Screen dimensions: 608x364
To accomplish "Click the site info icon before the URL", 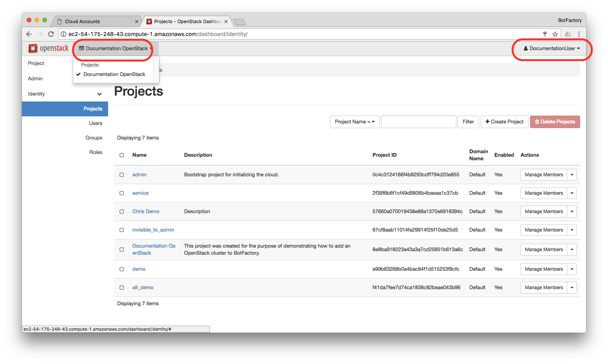I will tap(63, 34).
